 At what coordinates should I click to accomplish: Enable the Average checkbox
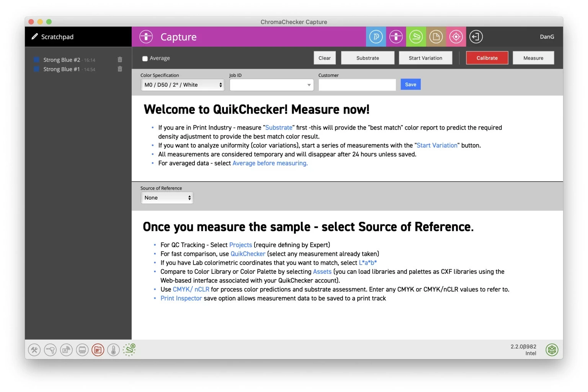point(145,59)
